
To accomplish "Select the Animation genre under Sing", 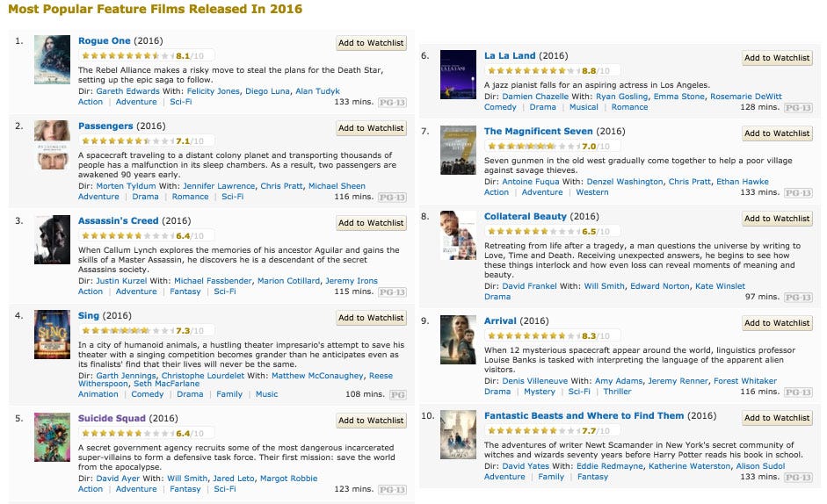I will (x=98, y=394).
